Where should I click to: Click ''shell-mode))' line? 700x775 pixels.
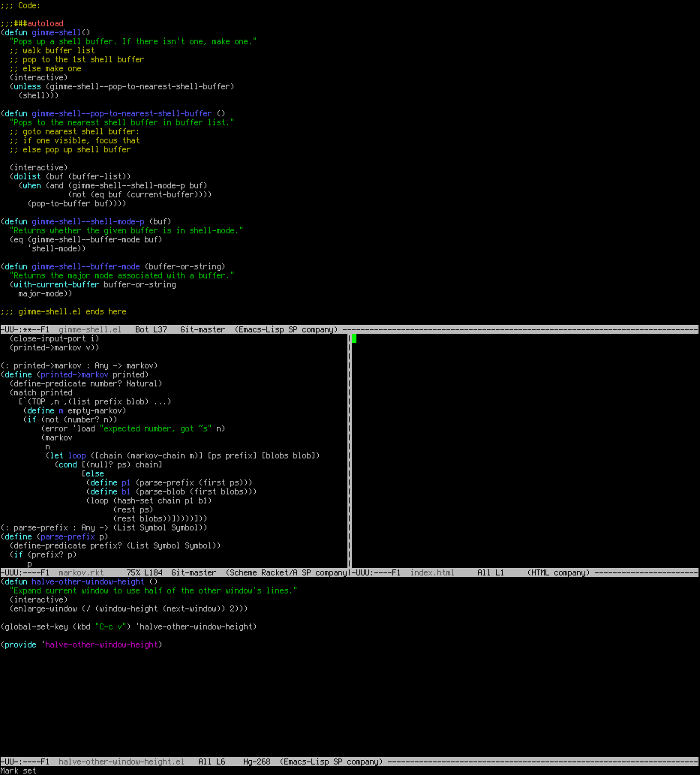click(56, 248)
